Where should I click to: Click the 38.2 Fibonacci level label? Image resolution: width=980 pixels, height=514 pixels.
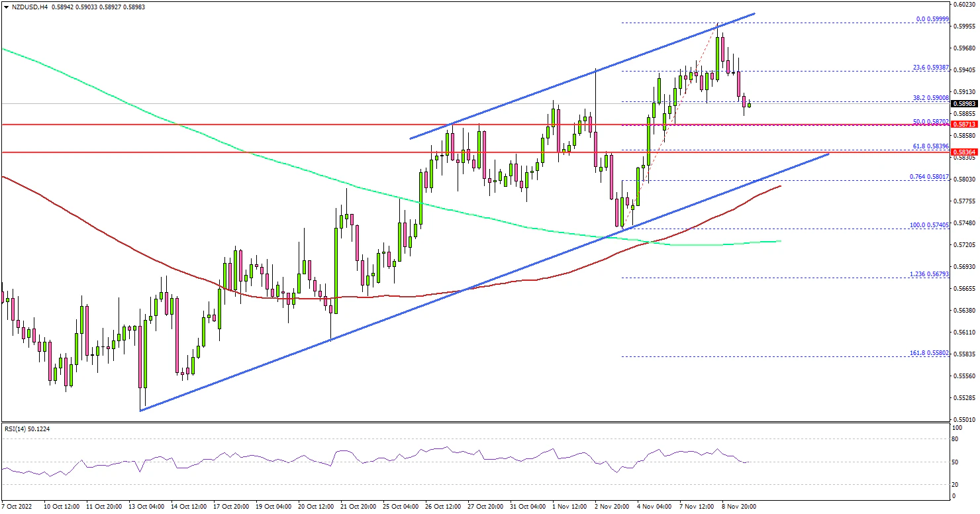(930, 97)
